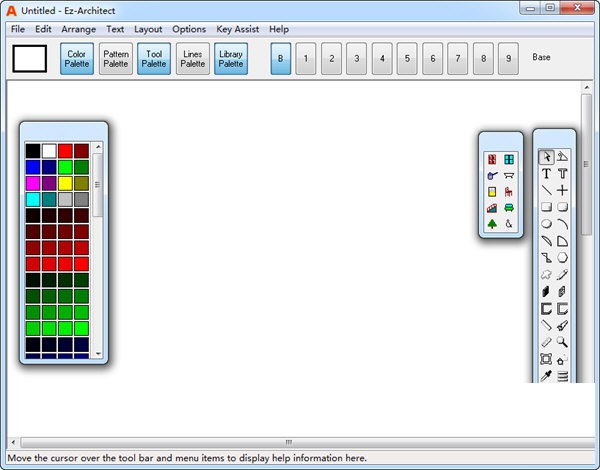This screenshot has width=600, height=470.
Task: Switch to layer 5
Action: [407, 59]
